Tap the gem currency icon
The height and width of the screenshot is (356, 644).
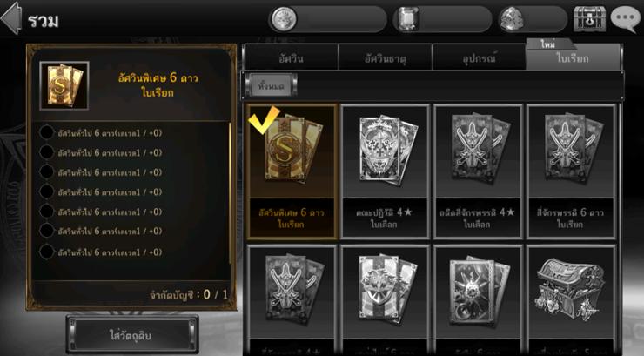point(407,19)
